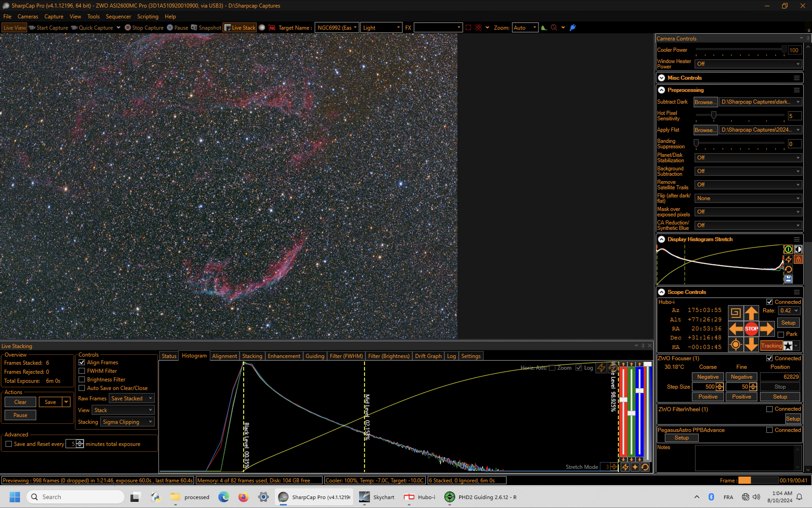
Task: Toggle the Hubo-i Connected checkbox
Action: (x=769, y=302)
